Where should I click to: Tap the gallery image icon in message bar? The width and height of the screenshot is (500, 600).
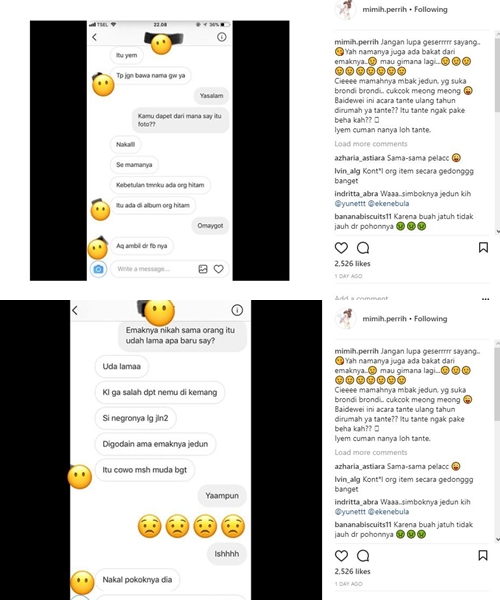click(203, 269)
